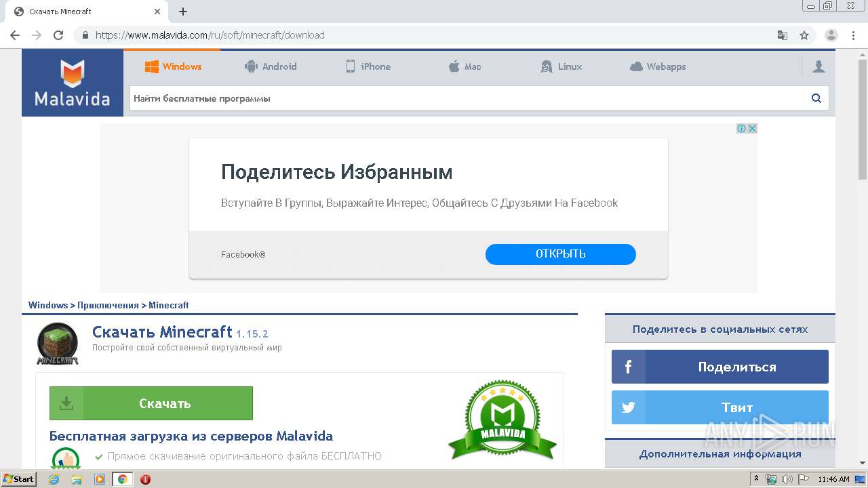Open the media player taskbar icon
868x488 pixels.
pyautogui.click(x=100, y=479)
